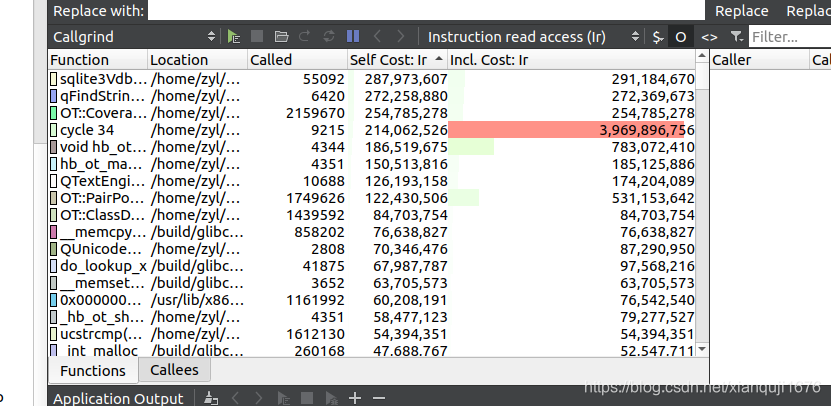831x406 pixels.
Task: Select the __memcpy... function row
Action: 372,233
